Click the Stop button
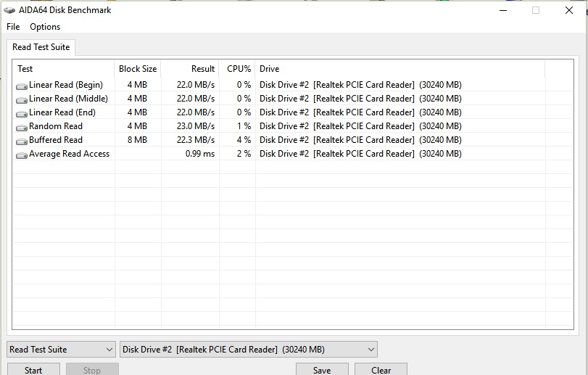 [92, 370]
